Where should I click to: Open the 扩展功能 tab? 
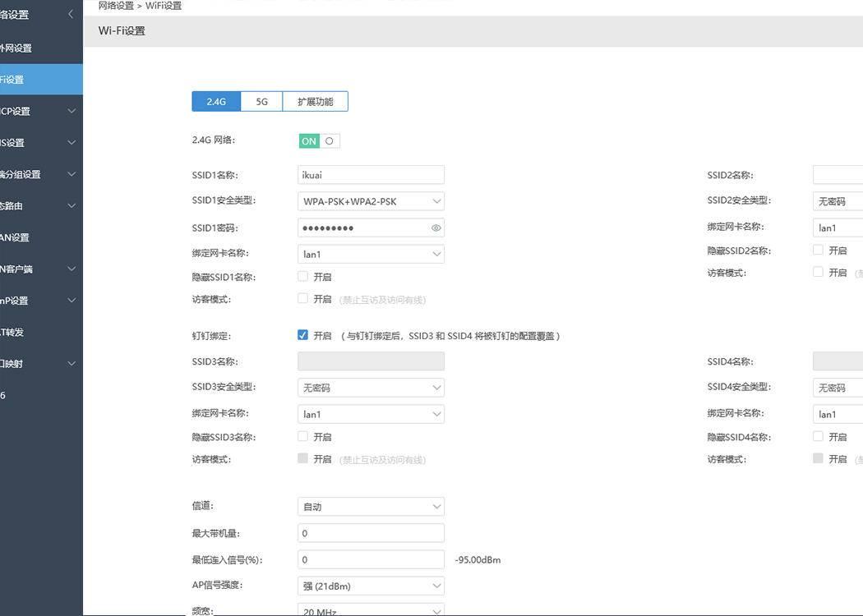pyautogui.click(x=316, y=99)
